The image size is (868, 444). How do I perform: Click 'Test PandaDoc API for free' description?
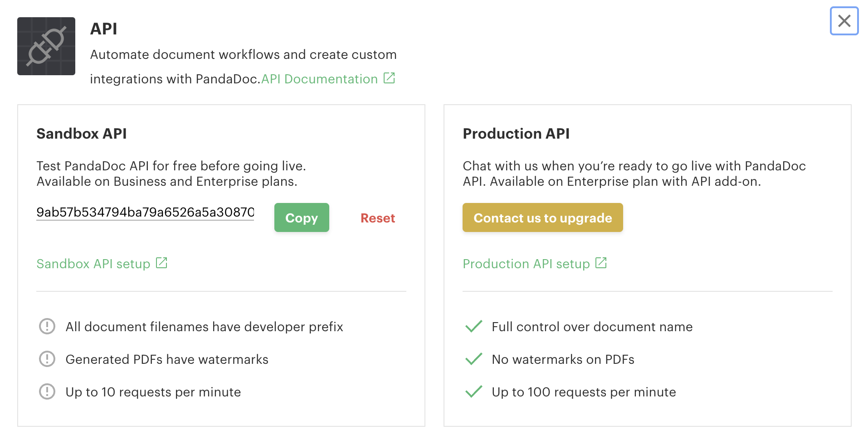tap(171, 174)
